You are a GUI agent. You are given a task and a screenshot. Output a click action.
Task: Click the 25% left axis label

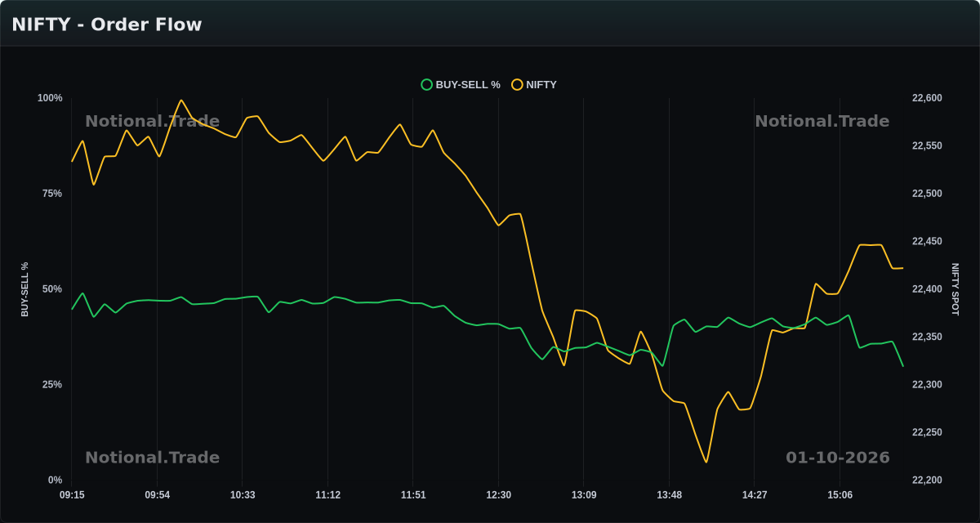(52, 385)
